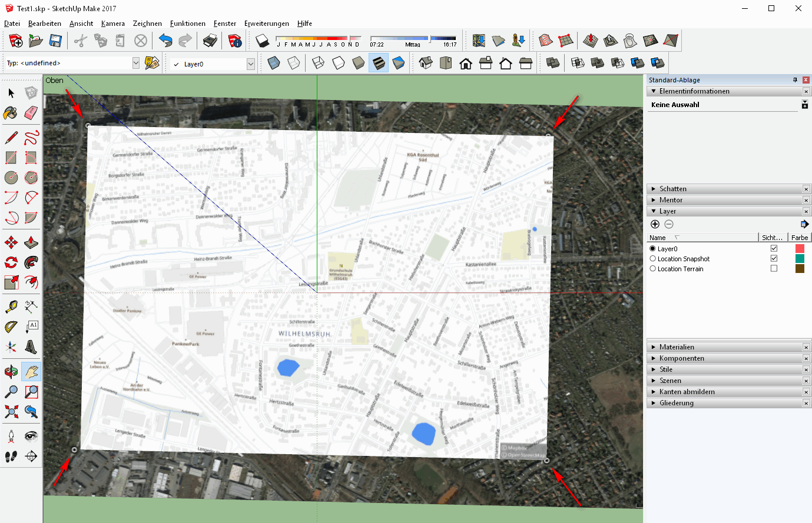Select the Eraser tool
Viewport: 812px width, 523px height.
[x=31, y=112]
